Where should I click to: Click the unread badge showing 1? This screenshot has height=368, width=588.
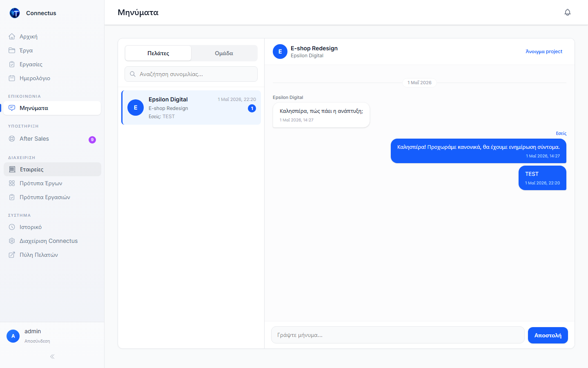click(252, 108)
